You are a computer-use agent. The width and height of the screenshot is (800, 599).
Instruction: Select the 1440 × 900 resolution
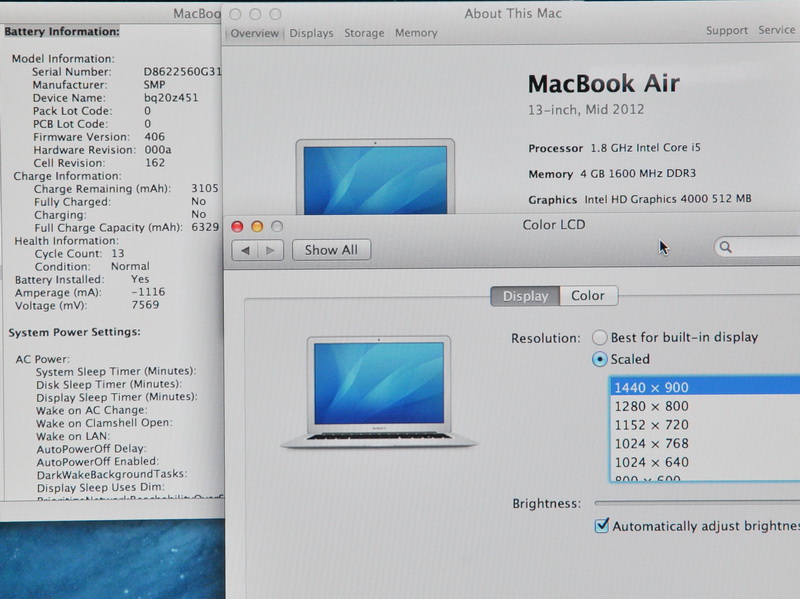coord(705,387)
